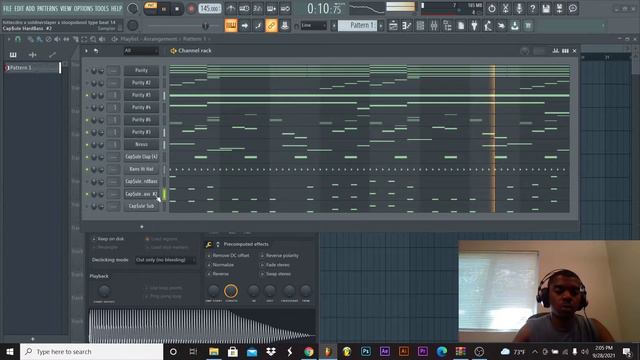Click the chat bubble icon in top toolbar
The height and width of the screenshot is (360, 640).
573,8
